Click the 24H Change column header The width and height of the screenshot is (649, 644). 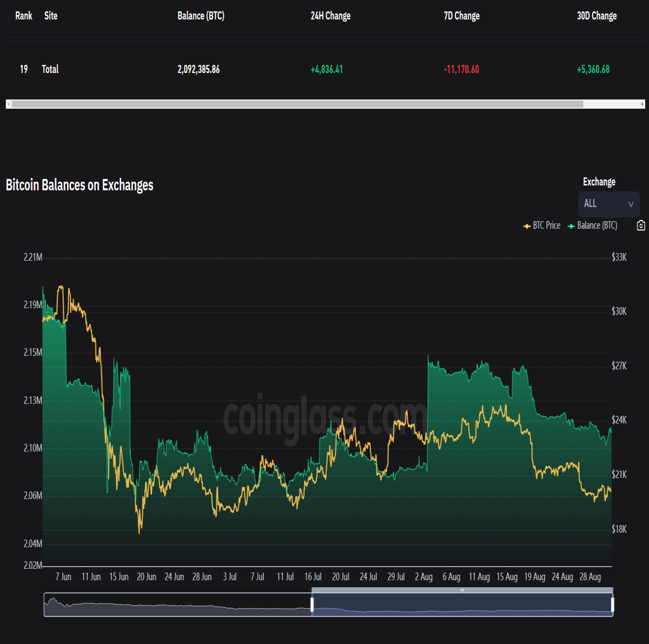pos(330,16)
